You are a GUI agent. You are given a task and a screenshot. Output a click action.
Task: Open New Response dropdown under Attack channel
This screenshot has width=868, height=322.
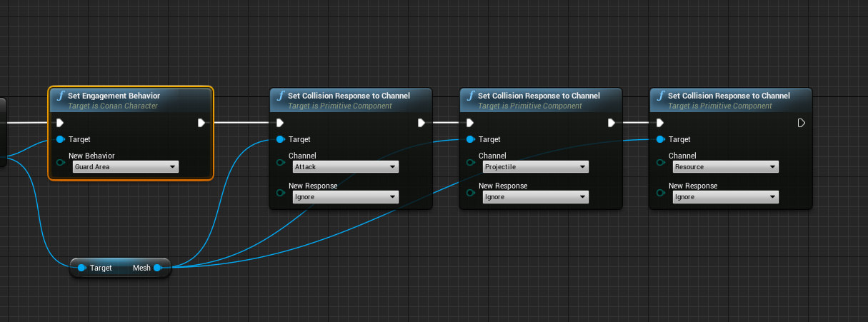(345, 197)
